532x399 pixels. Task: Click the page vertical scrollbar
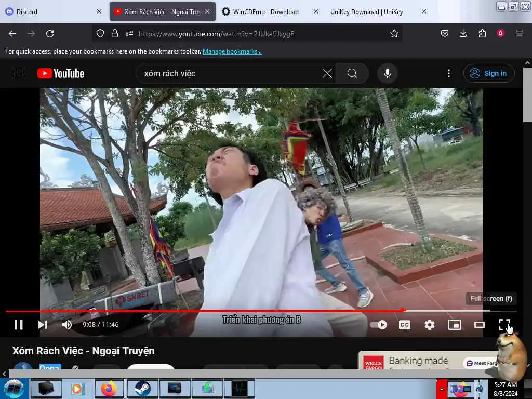point(527,95)
